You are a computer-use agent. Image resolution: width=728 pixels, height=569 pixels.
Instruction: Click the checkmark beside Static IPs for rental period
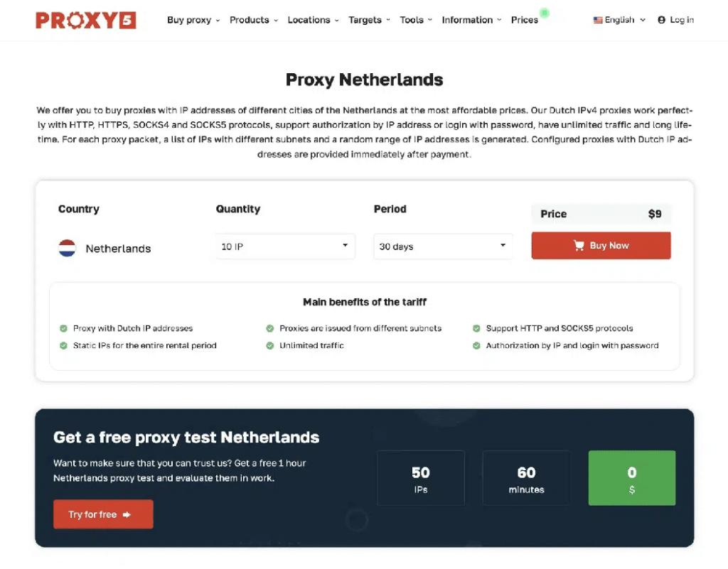pos(63,345)
